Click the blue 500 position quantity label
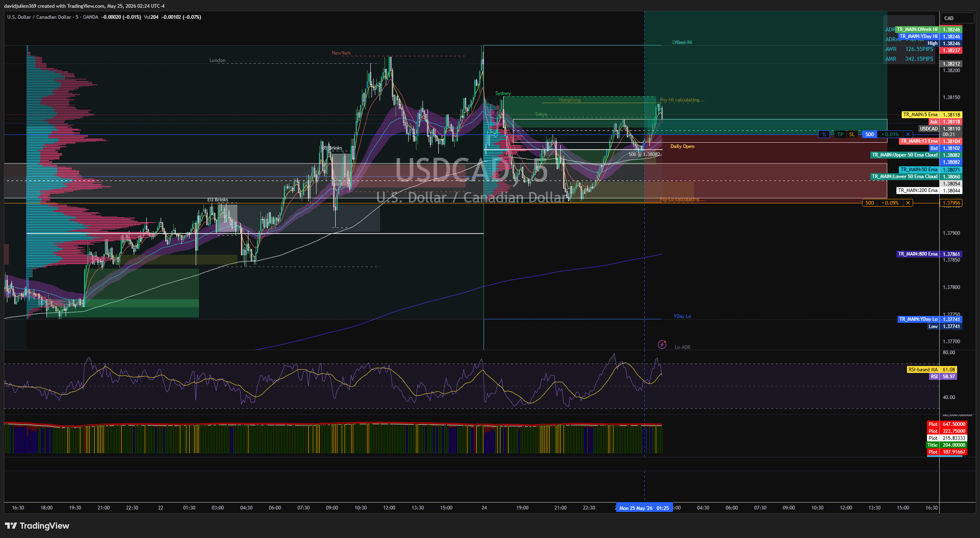This screenshot has height=538, width=980. tap(869, 134)
